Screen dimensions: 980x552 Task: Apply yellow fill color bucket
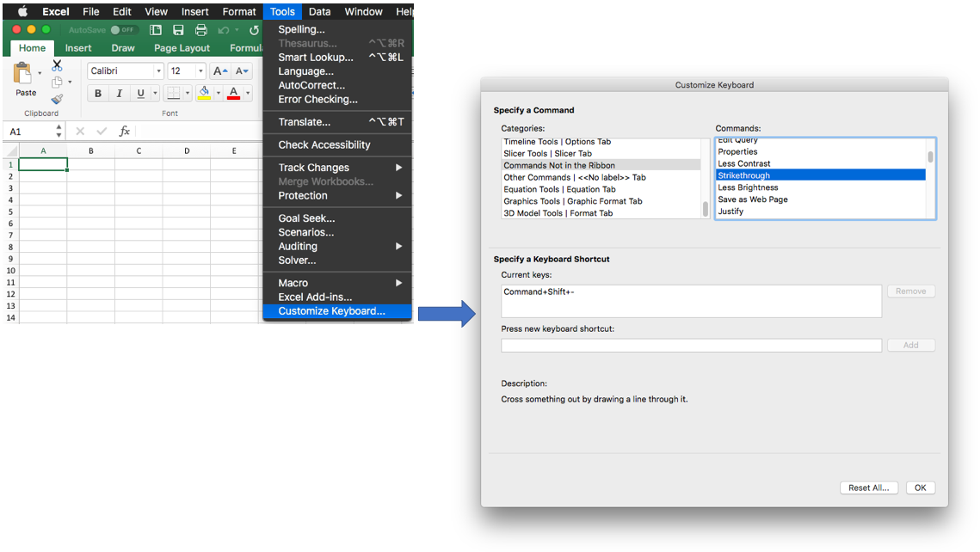205,94
